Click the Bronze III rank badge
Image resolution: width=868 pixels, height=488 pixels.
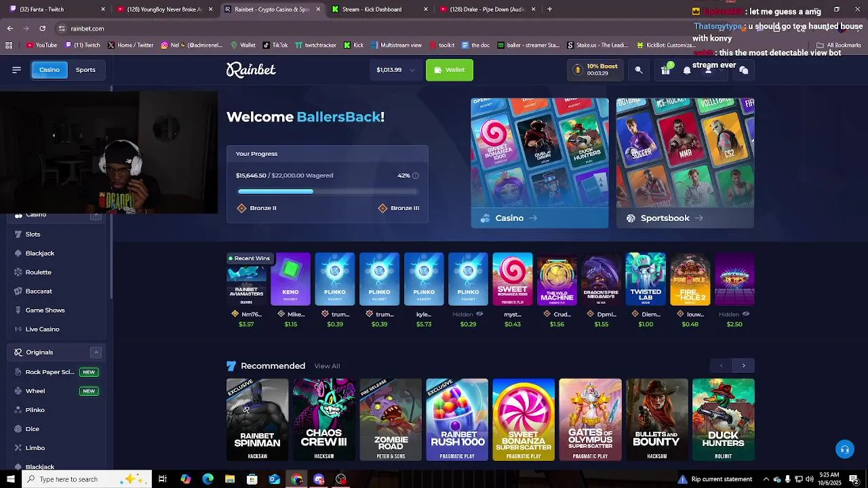[399, 208]
